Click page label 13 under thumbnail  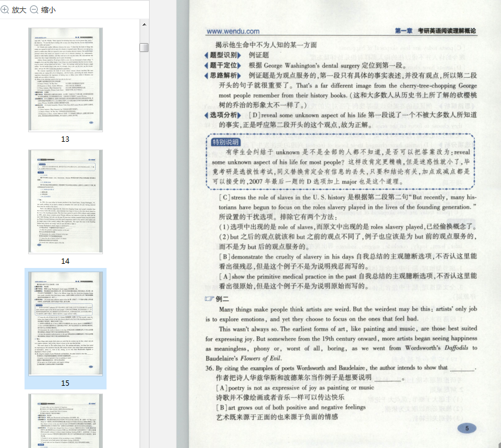(65, 139)
